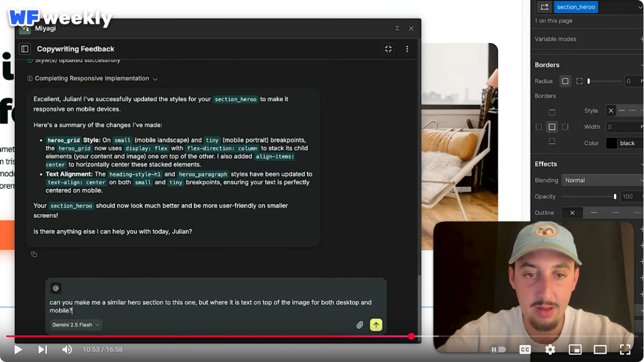The width and height of the screenshot is (644, 362).
Task: Switch to theater mode
Action: point(600,349)
